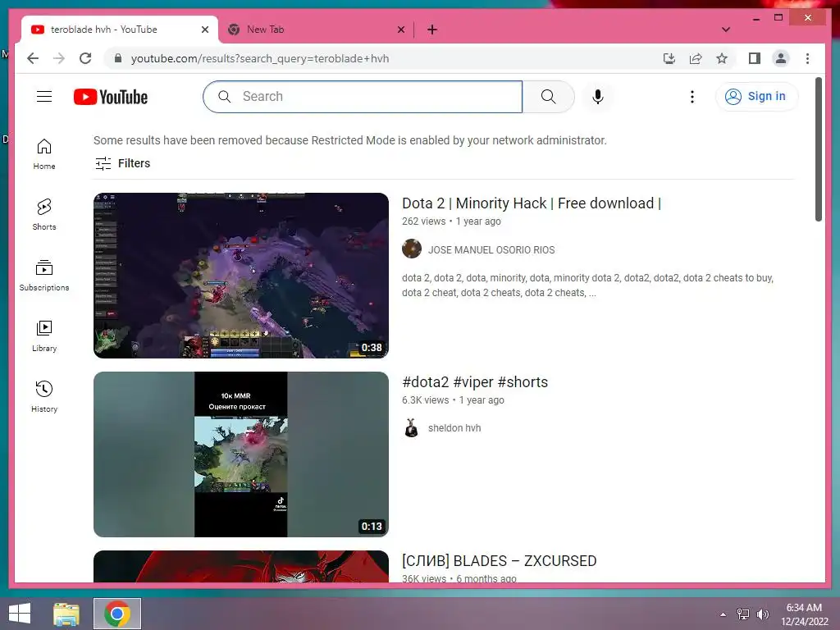Reload the page
The height and width of the screenshot is (630, 840).
coord(85,58)
